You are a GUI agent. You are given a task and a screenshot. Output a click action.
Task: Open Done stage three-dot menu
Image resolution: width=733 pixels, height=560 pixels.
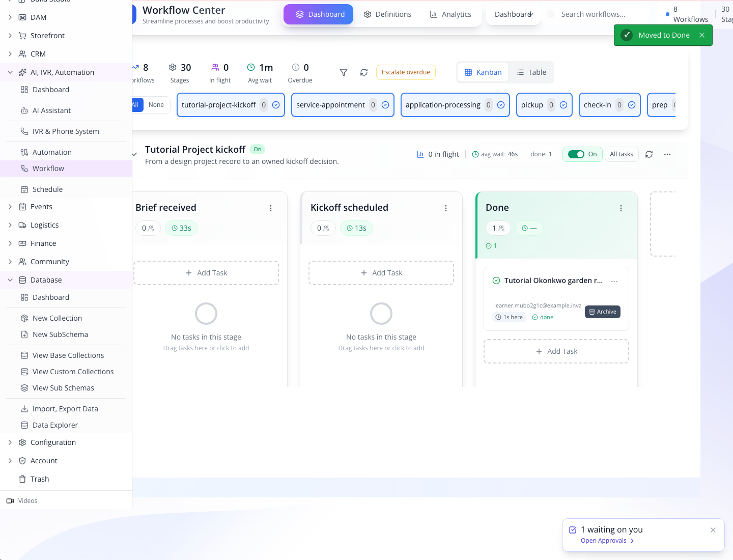[x=621, y=208]
